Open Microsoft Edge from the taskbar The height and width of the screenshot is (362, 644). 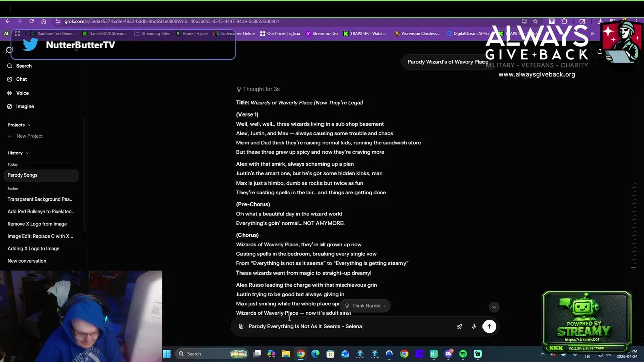pyautogui.click(x=315, y=354)
